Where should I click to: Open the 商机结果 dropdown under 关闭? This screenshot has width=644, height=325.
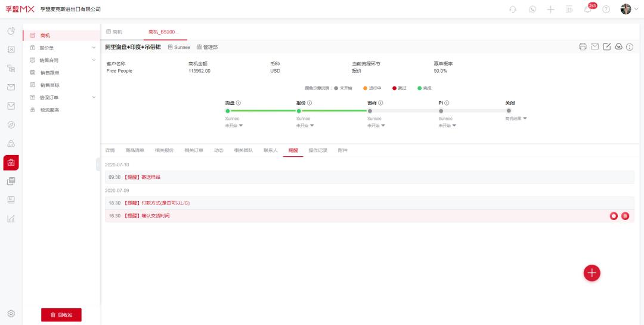(516, 119)
